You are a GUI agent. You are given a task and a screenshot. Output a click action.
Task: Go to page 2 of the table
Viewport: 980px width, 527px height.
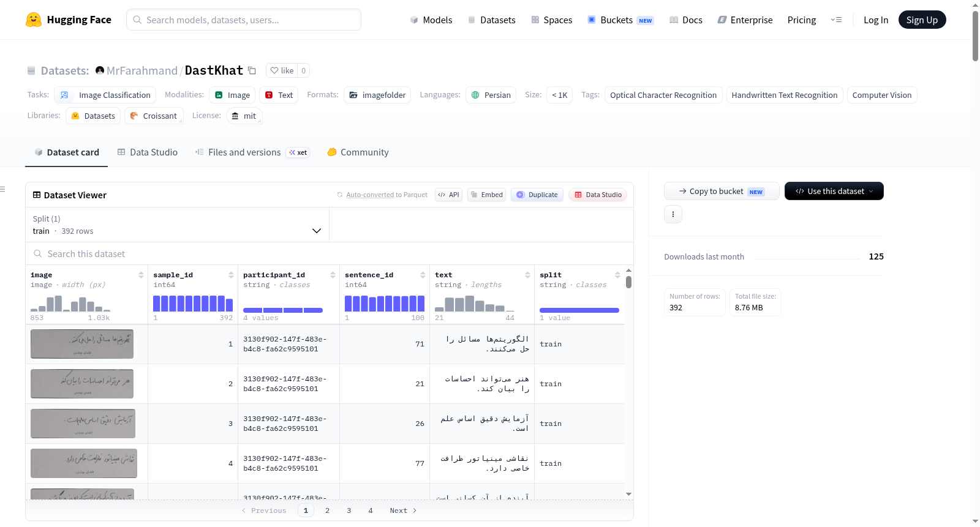click(327, 510)
